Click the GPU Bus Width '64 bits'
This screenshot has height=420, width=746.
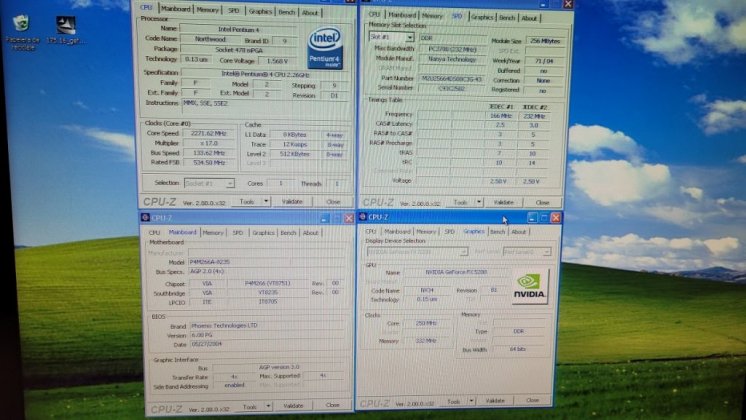pos(519,350)
